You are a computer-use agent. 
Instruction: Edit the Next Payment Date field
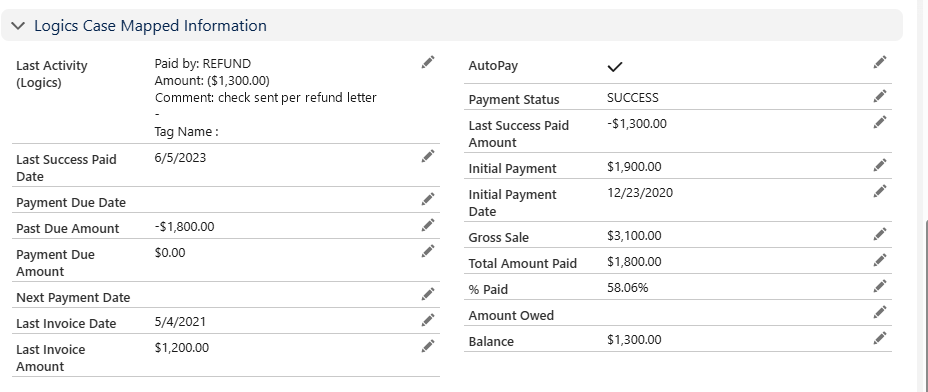(x=428, y=294)
